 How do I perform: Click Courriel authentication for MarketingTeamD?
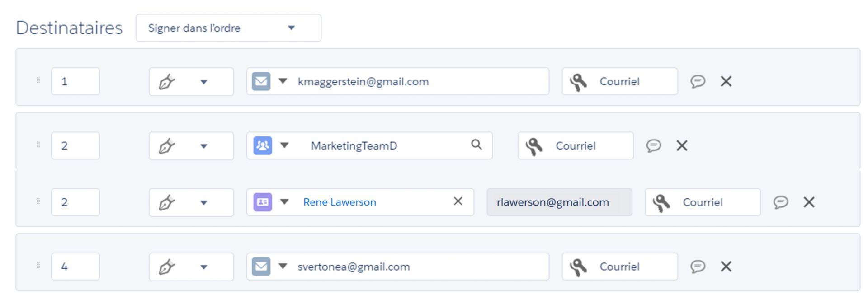(576, 145)
